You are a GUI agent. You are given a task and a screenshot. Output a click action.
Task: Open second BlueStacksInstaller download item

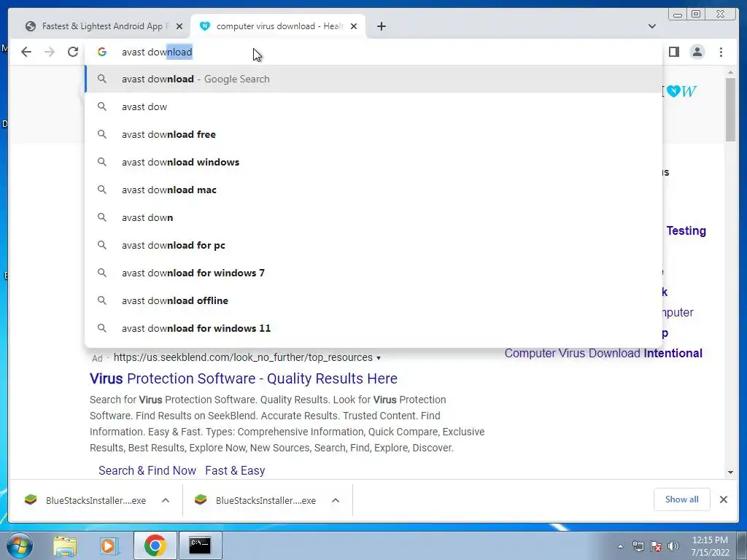point(256,500)
